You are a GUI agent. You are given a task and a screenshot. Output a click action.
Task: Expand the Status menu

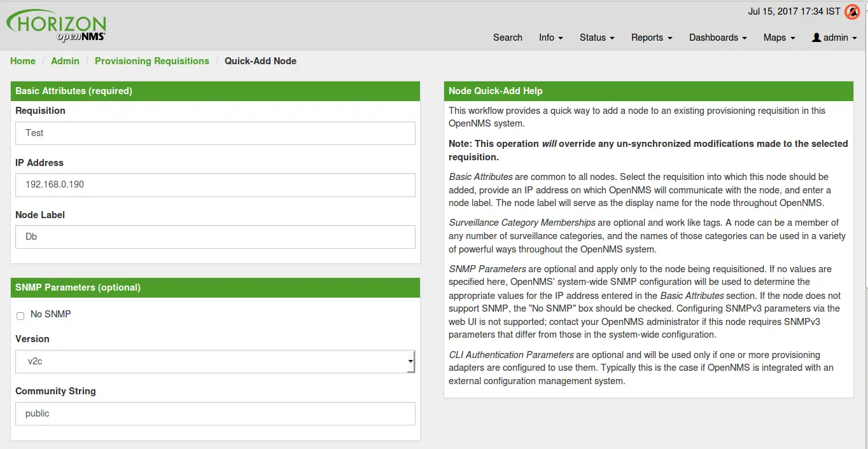[x=597, y=38]
